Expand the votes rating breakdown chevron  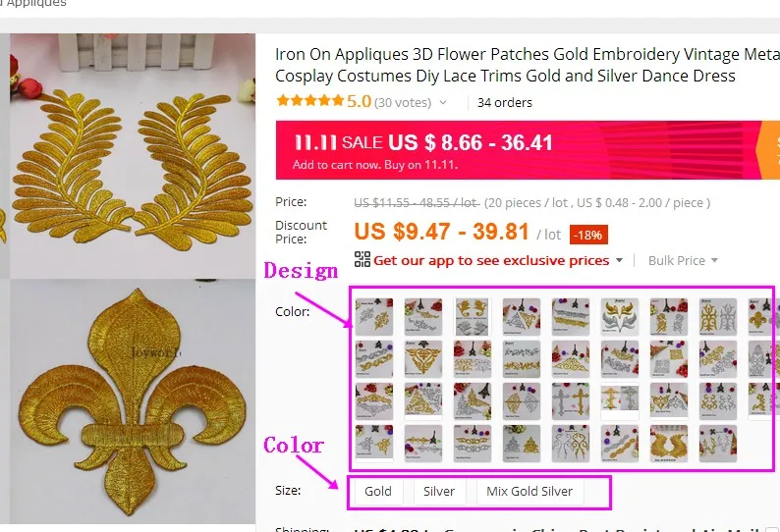[x=443, y=102]
